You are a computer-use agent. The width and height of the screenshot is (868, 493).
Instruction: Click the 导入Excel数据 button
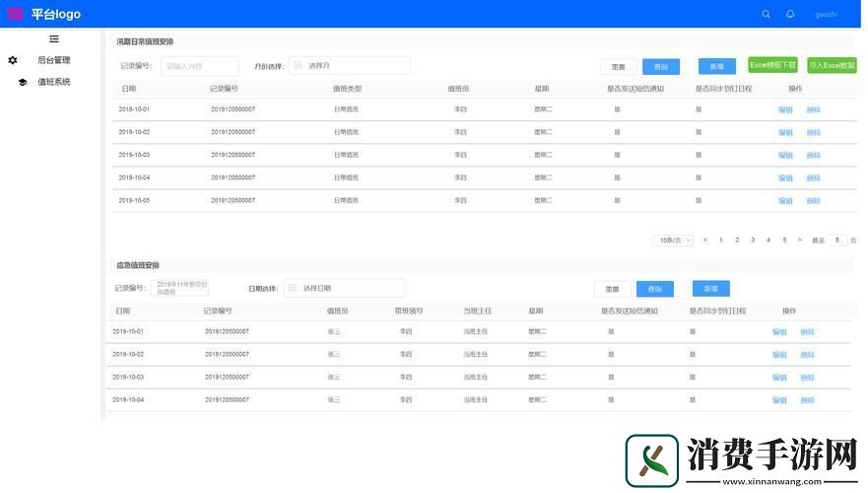pos(832,65)
